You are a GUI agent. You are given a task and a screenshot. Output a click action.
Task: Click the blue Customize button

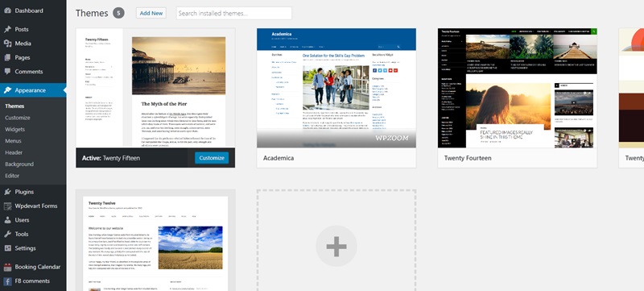point(212,158)
